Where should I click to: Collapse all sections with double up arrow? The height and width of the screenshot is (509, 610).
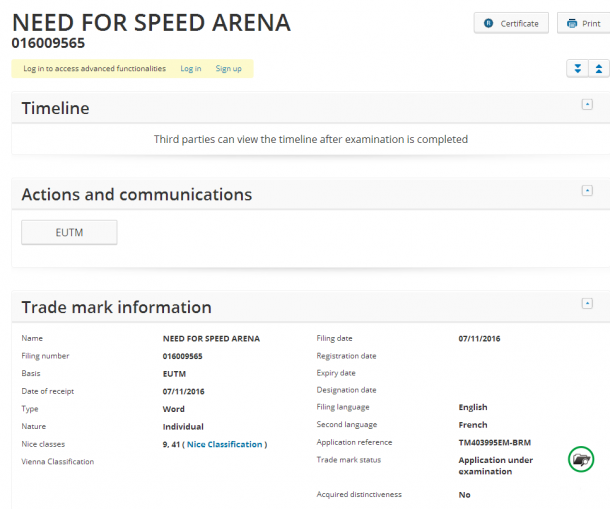pyautogui.click(x=599, y=69)
